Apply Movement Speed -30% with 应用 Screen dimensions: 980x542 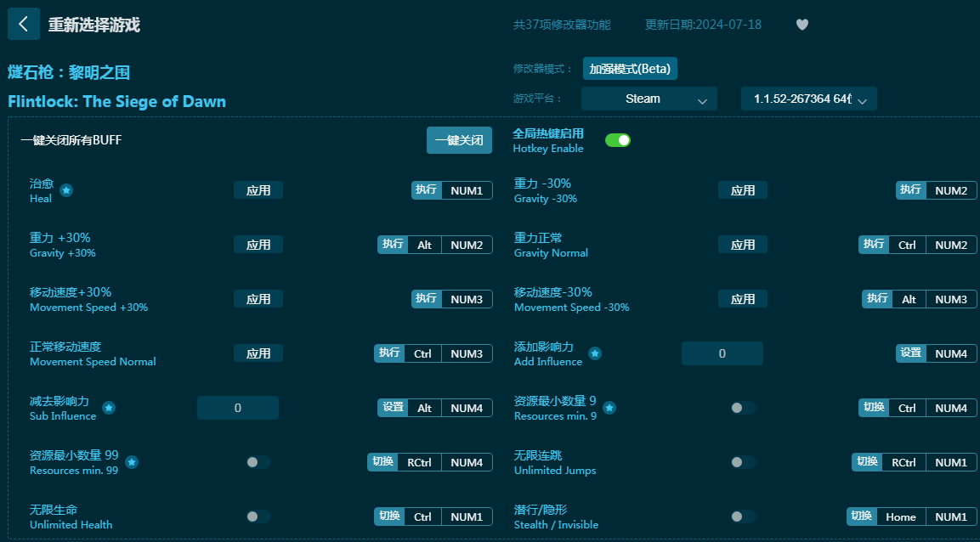coord(743,299)
